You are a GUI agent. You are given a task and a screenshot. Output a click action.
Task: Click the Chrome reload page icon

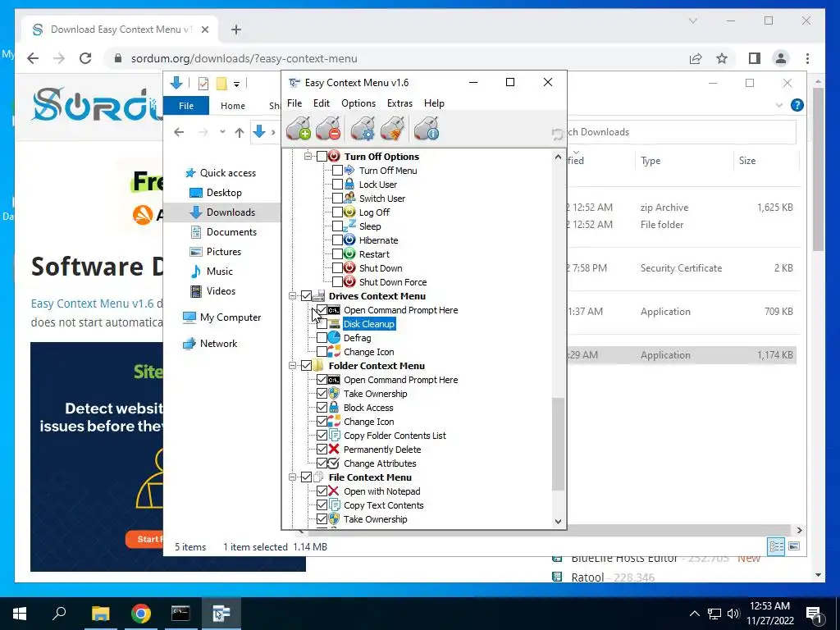tap(85, 58)
